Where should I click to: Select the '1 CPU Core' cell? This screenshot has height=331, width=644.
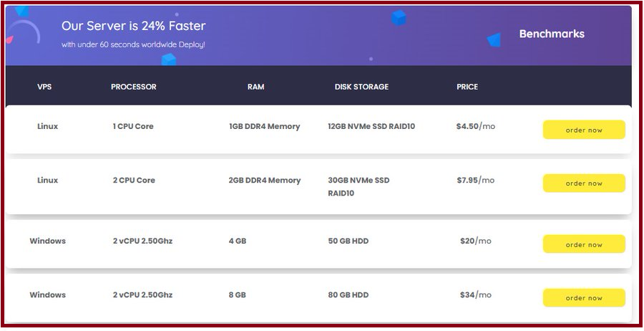tap(133, 127)
